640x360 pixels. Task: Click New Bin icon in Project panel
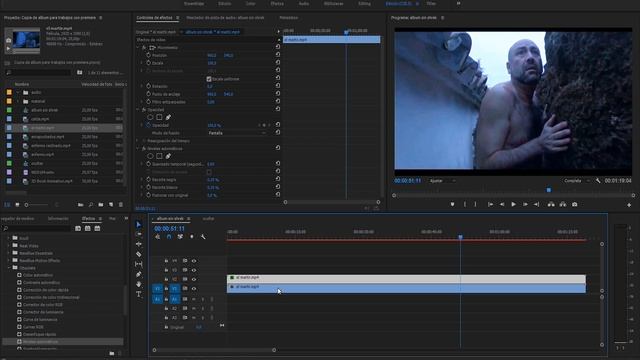[101, 204]
